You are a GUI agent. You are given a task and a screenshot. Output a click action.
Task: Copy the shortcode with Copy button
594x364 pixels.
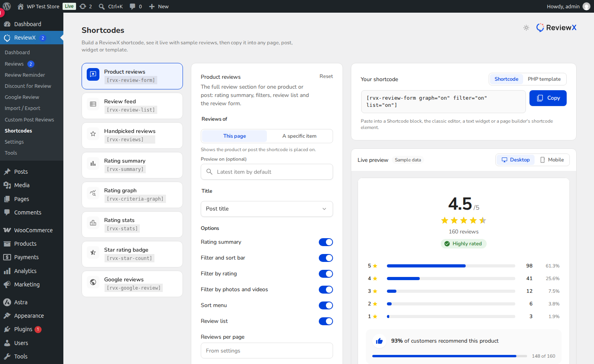(548, 98)
